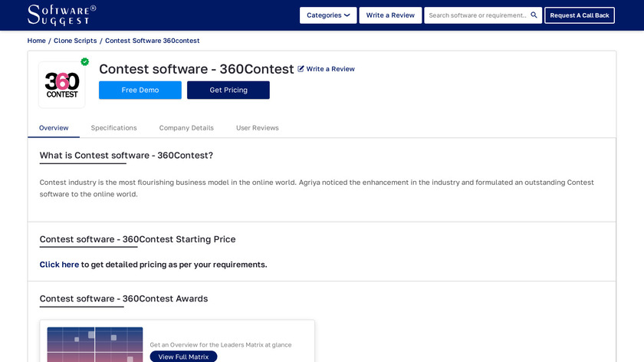Click 'Contest software - 360Contest Starting Price' heading
The image size is (644, 362).
pyautogui.click(x=137, y=239)
